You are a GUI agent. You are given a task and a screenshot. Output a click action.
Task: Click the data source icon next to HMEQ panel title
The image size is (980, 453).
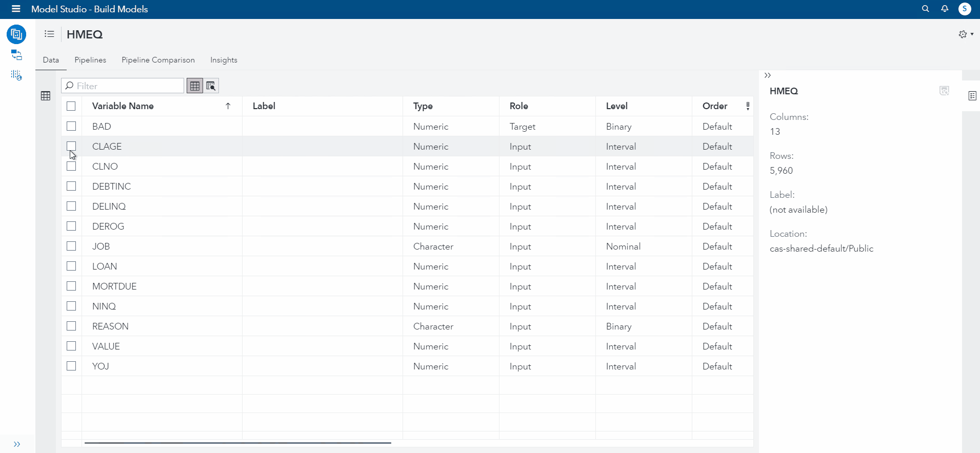tap(944, 91)
